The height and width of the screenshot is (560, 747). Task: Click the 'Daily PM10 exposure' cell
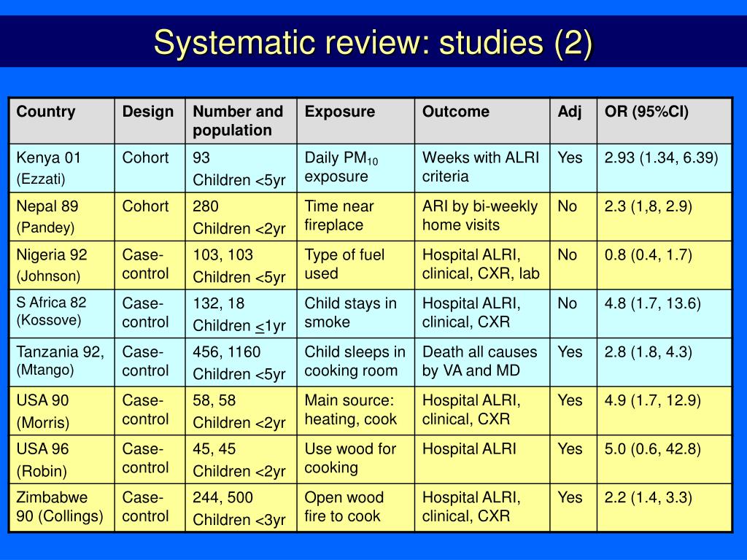[x=356, y=168]
